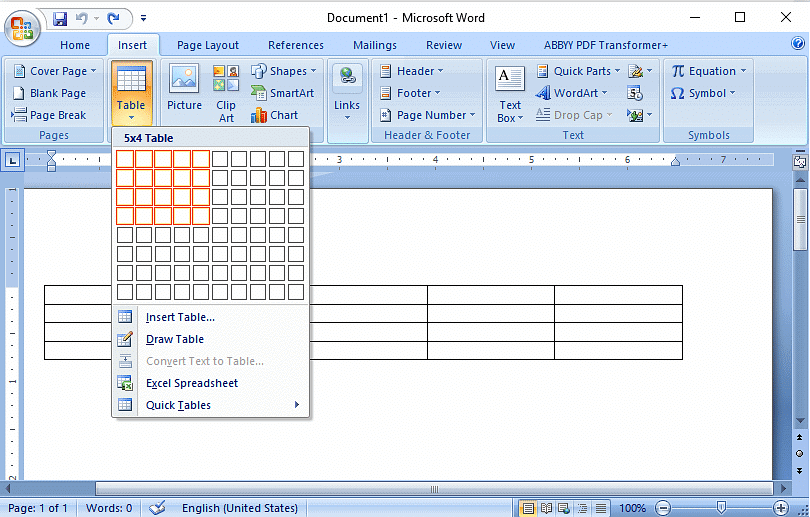This screenshot has height=517, width=810.
Task: Expand the Cover Page gallery
Action: click(x=55, y=71)
